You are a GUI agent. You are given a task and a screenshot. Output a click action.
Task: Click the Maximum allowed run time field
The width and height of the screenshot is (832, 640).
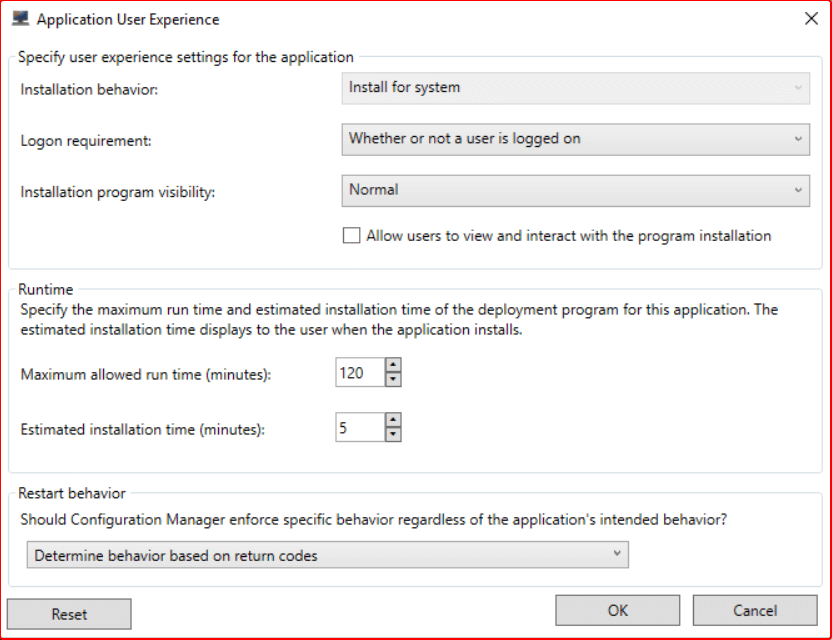click(x=360, y=373)
